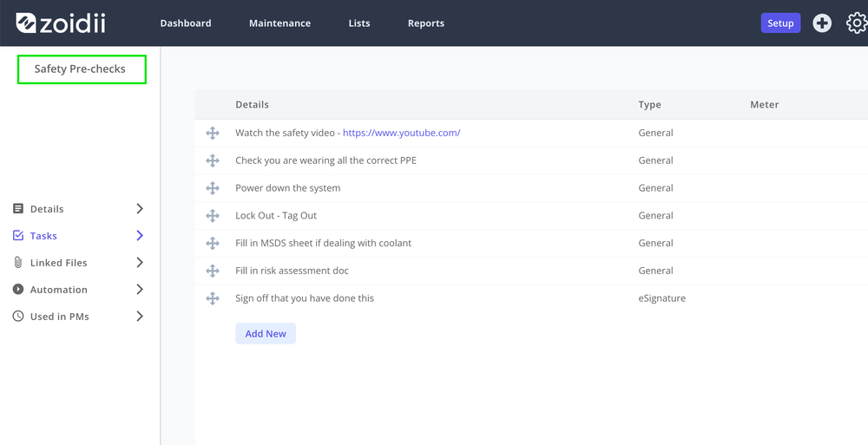Viewport: 868px width, 445px height.
Task: Select the 'Power down the system' task
Action: [x=288, y=188]
